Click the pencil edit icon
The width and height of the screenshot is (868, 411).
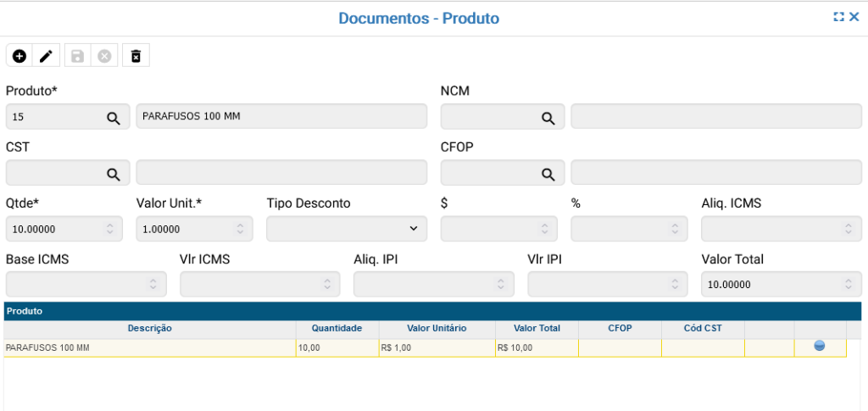coord(47,56)
